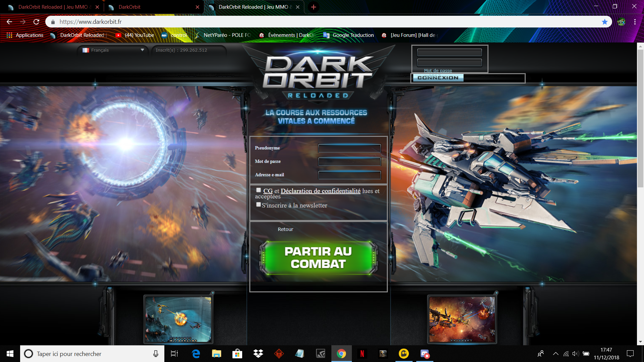
Task: Click the Connexion login button
Action: (x=438, y=78)
